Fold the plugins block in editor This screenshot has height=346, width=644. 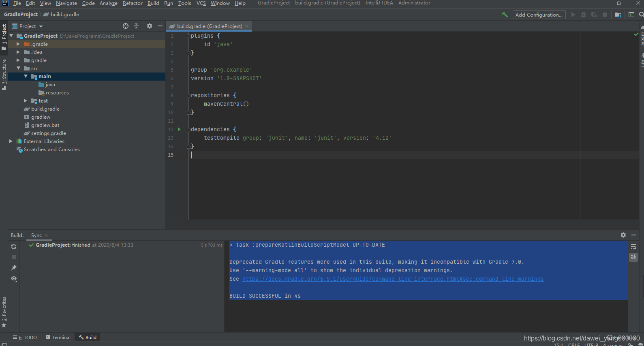(188, 36)
